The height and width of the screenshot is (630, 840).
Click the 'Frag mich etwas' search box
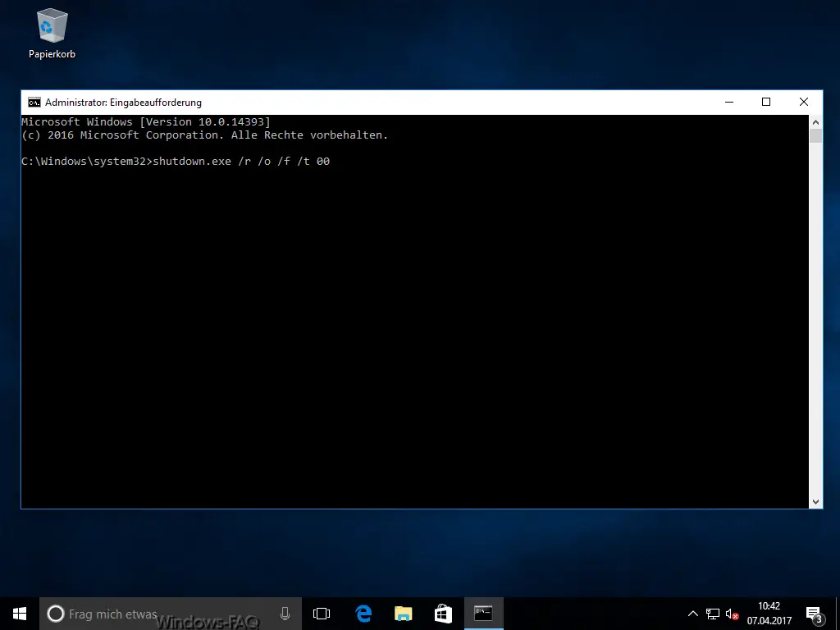(x=164, y=614)
